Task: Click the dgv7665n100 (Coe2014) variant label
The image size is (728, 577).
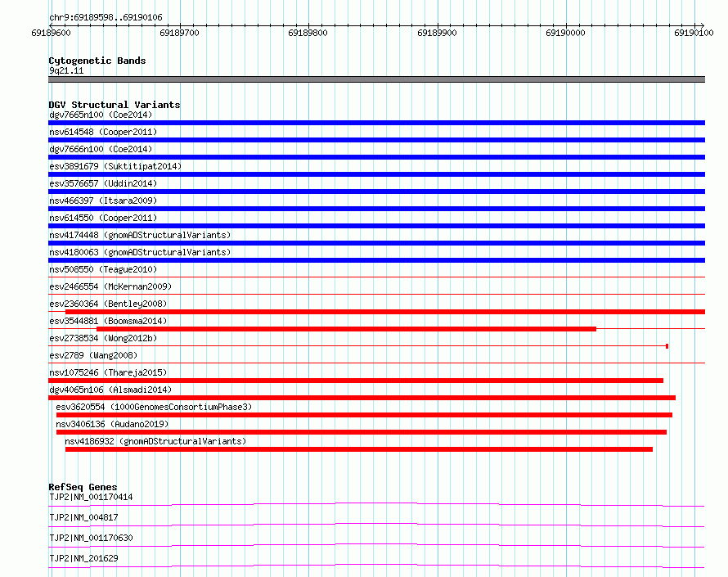Action: tap(101, 115)
